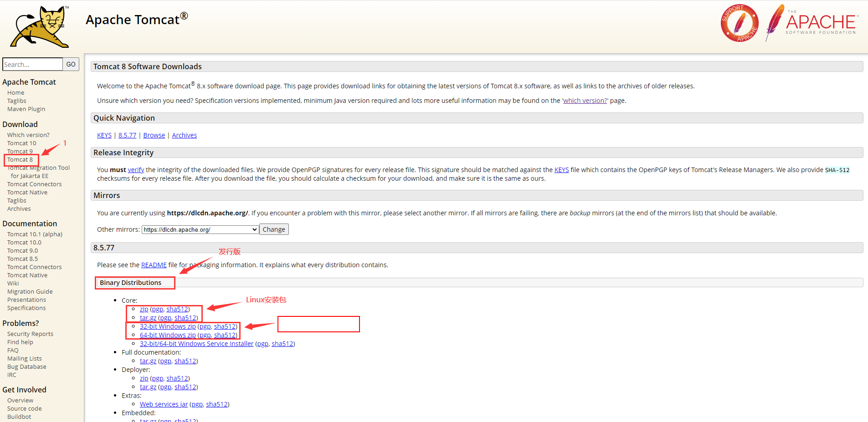The image size is (868, 422).
Task: Click the Apache Software Foundation feather logo
Action: [812, 23]
